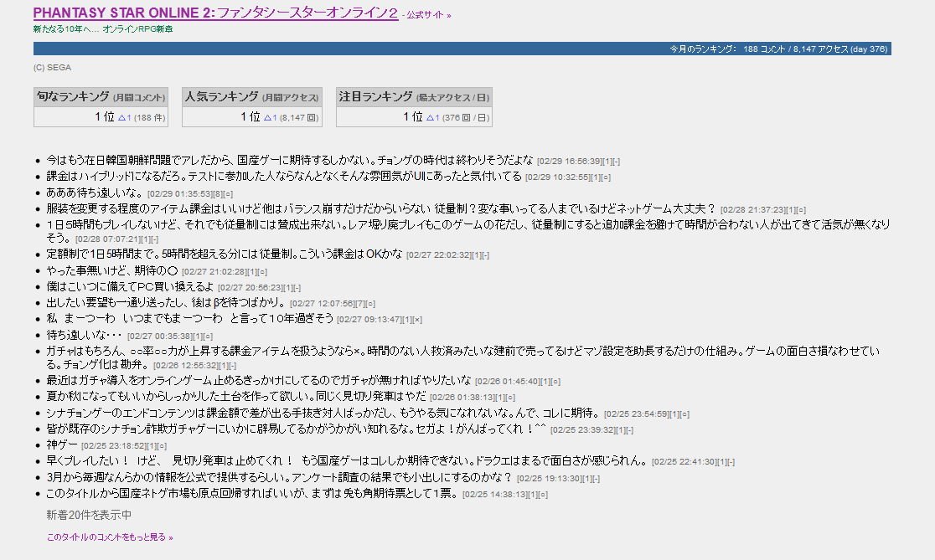Click the 新着20件を表示中 status text
935x560 pixels.
89,515
